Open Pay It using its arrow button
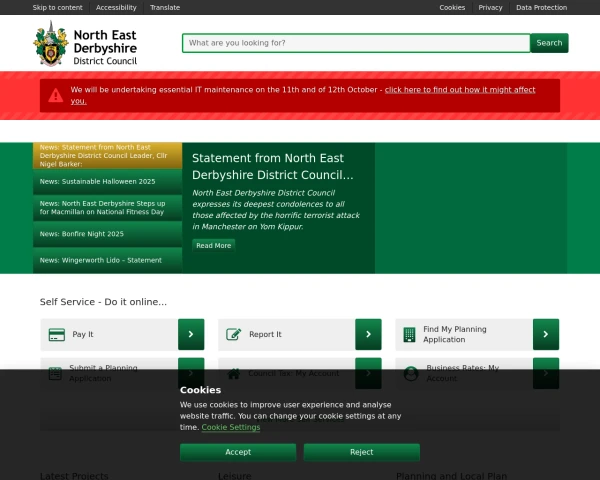Screen dimensions: 600x480 [x=191, y=334]
